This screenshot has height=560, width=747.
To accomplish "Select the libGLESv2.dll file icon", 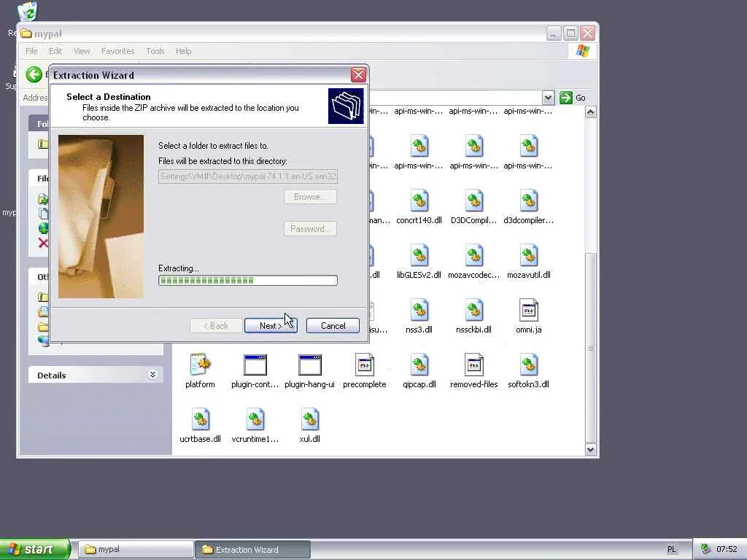I will coord(419,256).
